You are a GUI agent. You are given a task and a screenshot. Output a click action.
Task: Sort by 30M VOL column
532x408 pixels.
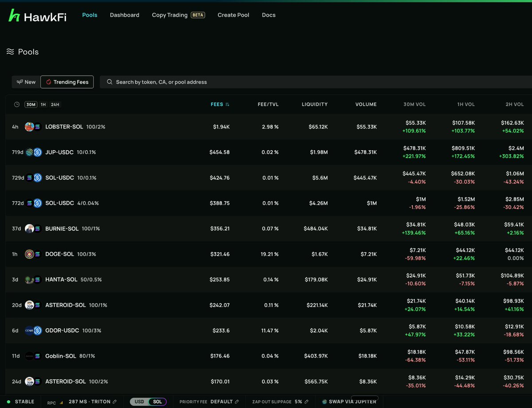(414, 105)
